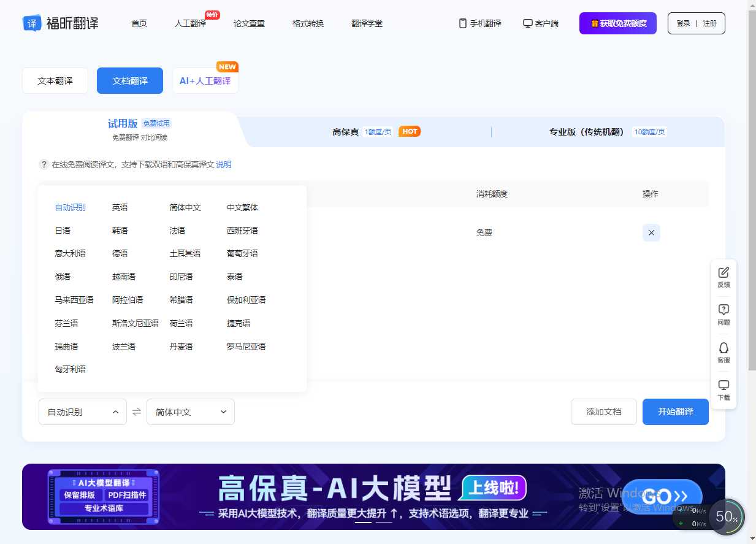
Task: Choose 阿拉伯语 in the language list
Action: [128, 300]
